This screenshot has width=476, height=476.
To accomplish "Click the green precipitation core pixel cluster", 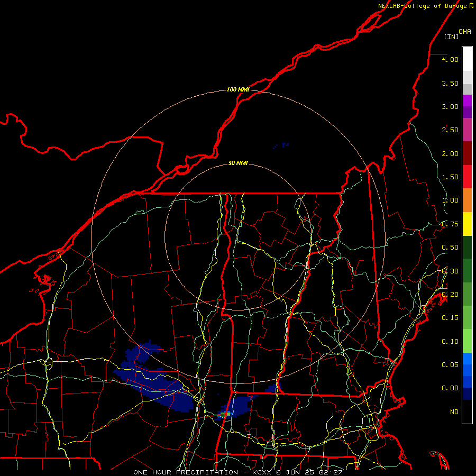I will (225, 414).
